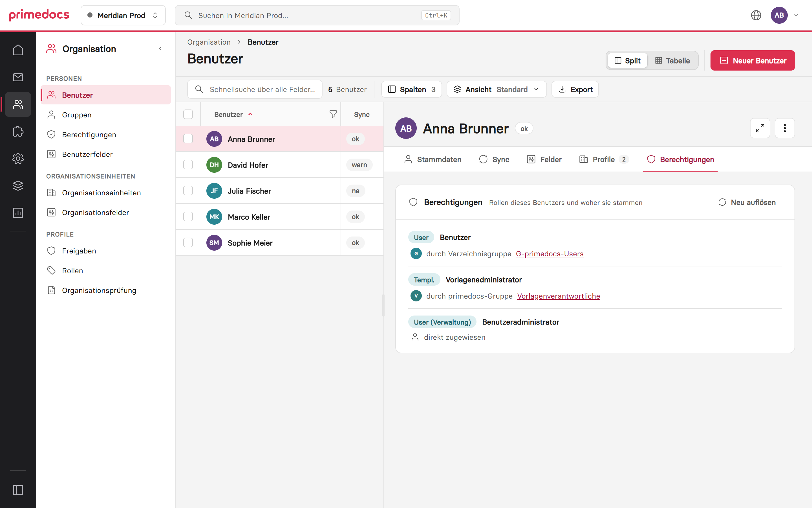This screenshot has height=508, width=812.
Task: Switch to the Felder tab
Action: click(x=545, y=159)
